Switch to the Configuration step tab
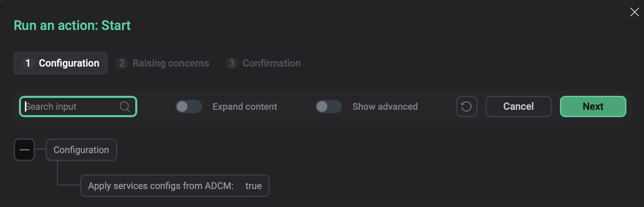 pos(69,63)
